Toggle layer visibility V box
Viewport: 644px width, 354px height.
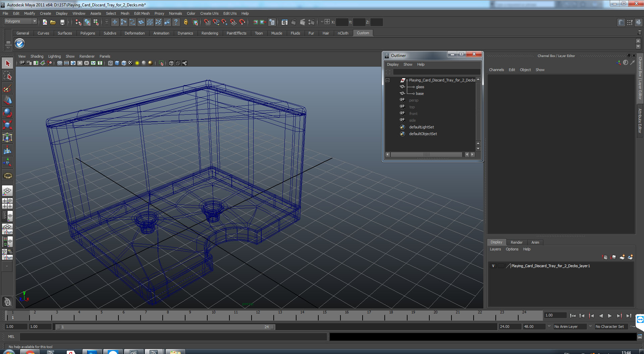pyautogui.click(x=493, y=266)
